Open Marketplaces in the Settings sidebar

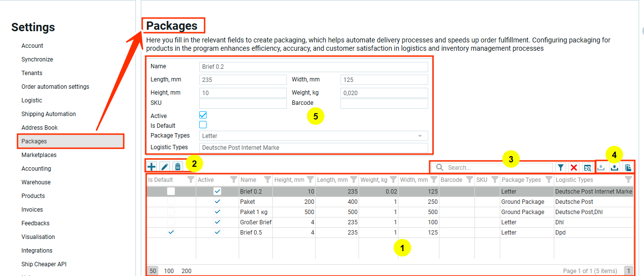[x=39, y=155]
